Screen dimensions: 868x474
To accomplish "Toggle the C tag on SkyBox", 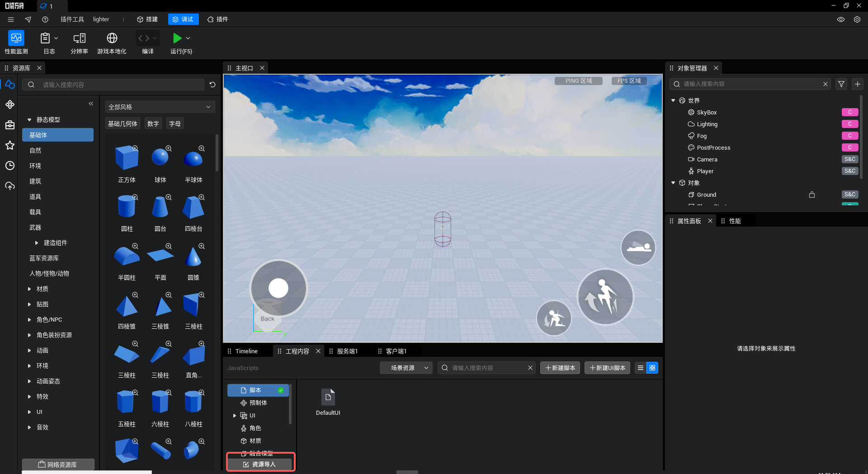I will (x=850, y=112).
